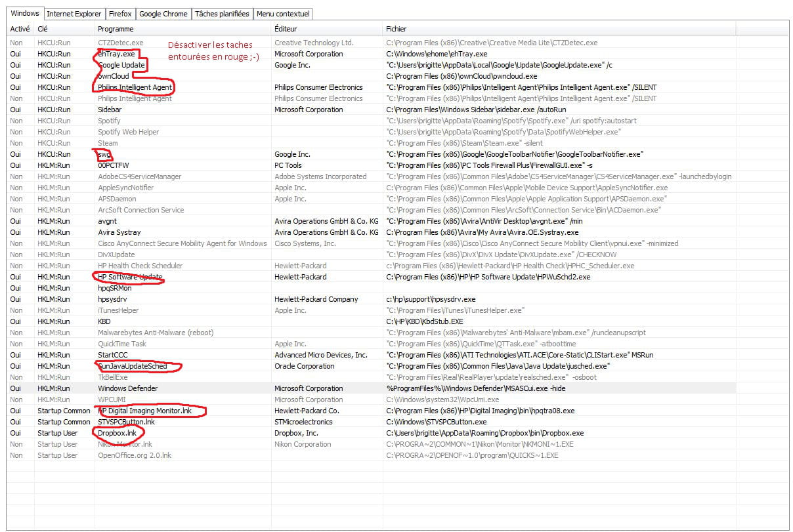Select the Nikon Monitor.lnk entry
This screenshot has width=793, height=532.
(x=125, y=444)
